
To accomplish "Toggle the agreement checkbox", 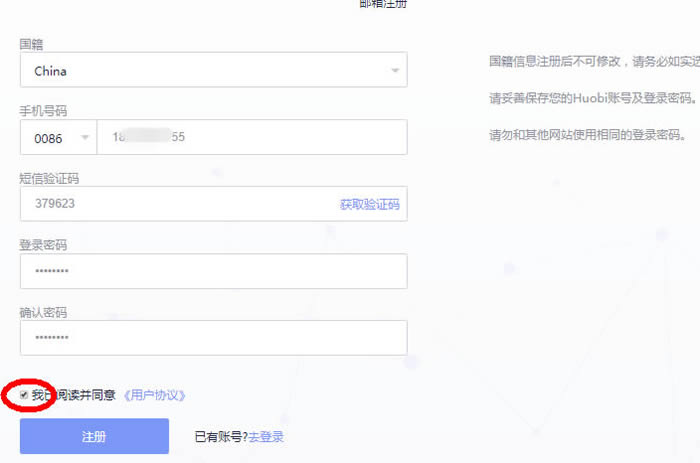I will 24,396.
